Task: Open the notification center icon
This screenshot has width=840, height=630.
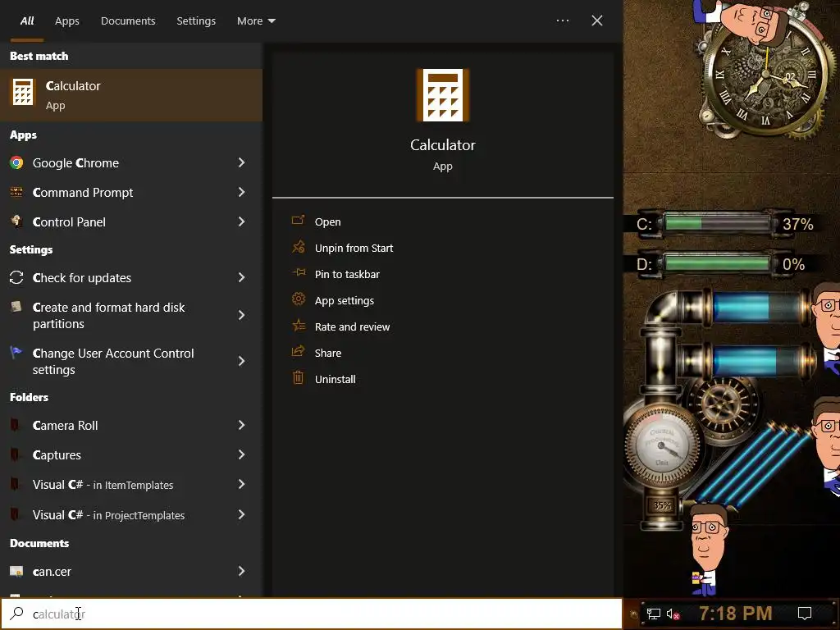Action: coord(805,614)
